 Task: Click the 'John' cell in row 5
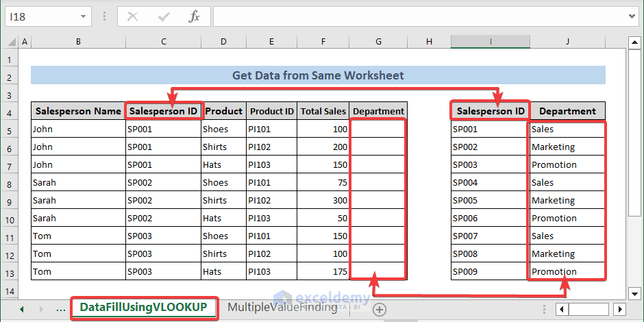pos(79,129)
